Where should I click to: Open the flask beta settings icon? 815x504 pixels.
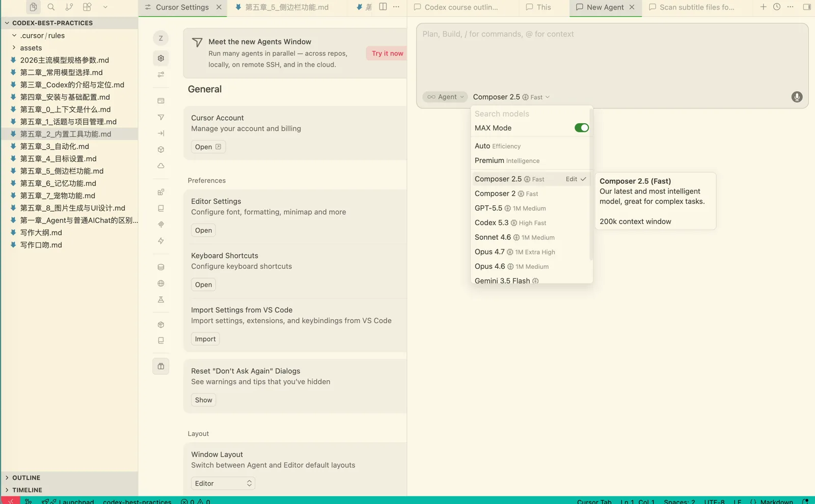(x=161, y=300)
